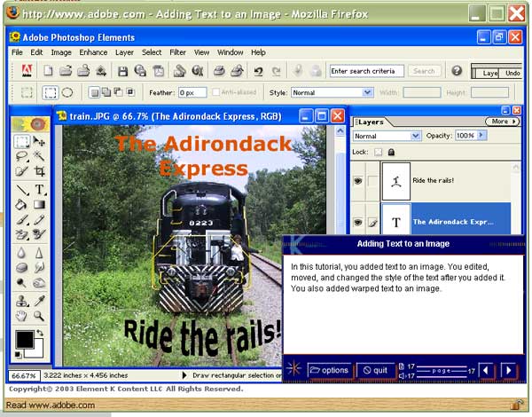Select the Move tool
532x417 pixels.
pos(39,141)
